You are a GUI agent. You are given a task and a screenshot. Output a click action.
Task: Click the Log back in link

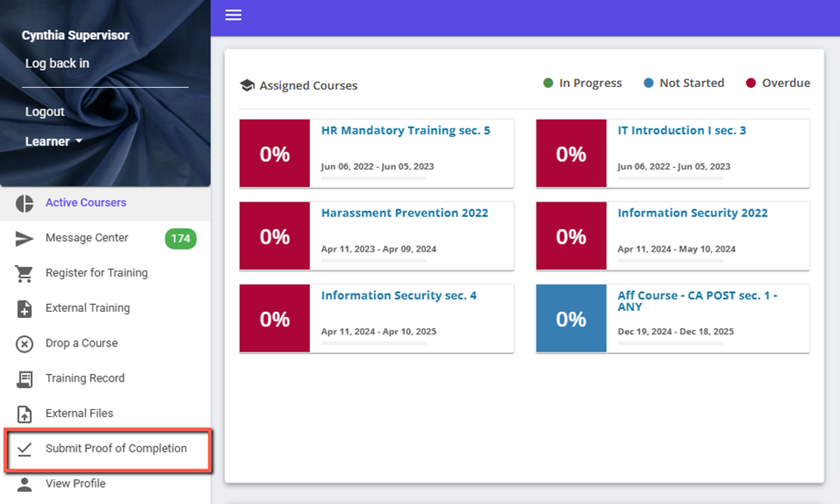pos(57,64)
